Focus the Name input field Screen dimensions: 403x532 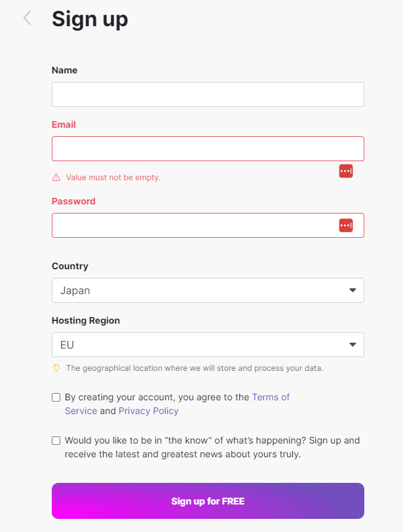pos(208,94)
